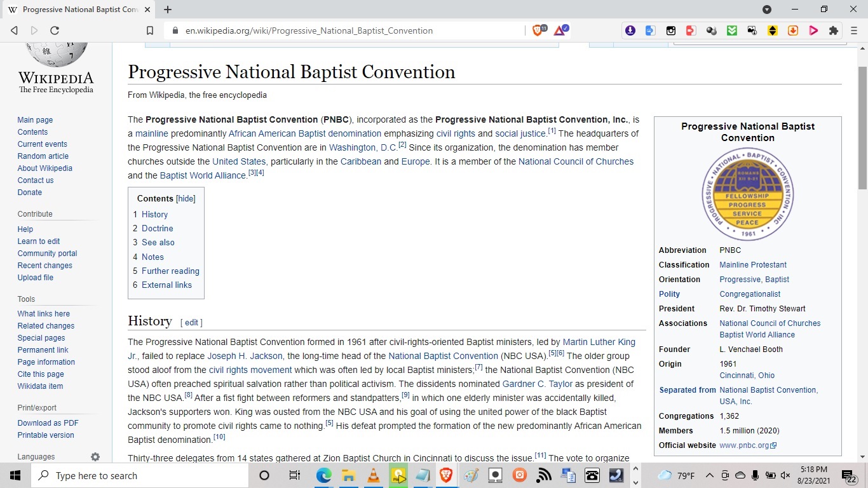Switch to the Progressive National Baptist Convention tab
The image size is (868, 488).
click(x=79, y=10)
